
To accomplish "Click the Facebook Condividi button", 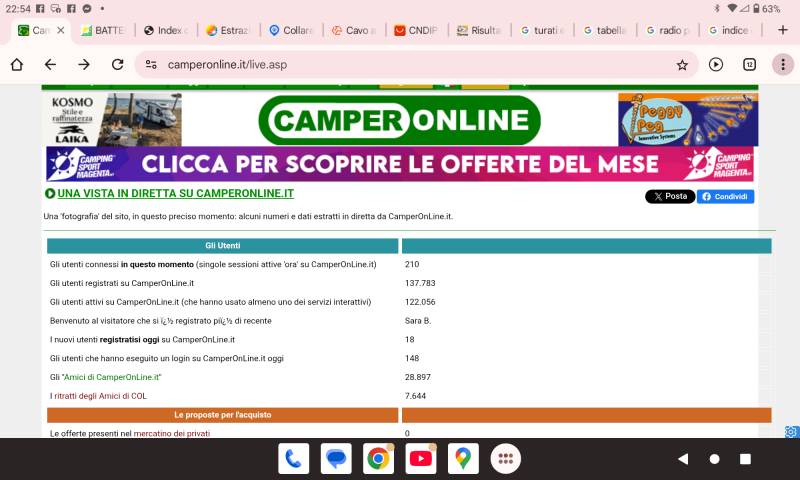I will [x=725, y=196].
